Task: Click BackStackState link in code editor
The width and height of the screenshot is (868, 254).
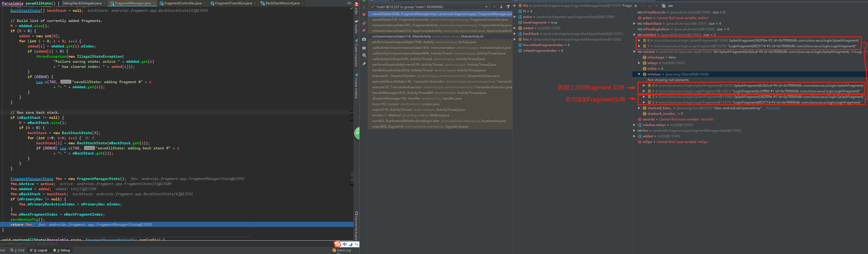Action: point(25,11)
